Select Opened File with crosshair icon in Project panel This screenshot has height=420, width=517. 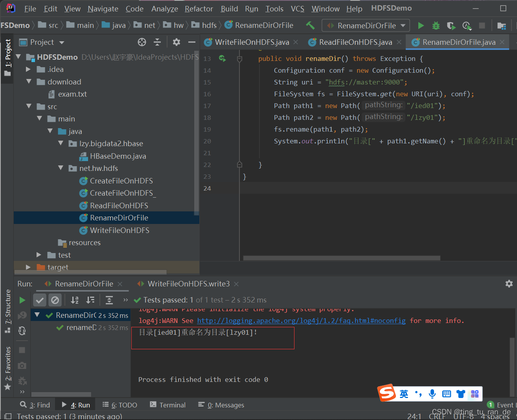tap(141, 42)
